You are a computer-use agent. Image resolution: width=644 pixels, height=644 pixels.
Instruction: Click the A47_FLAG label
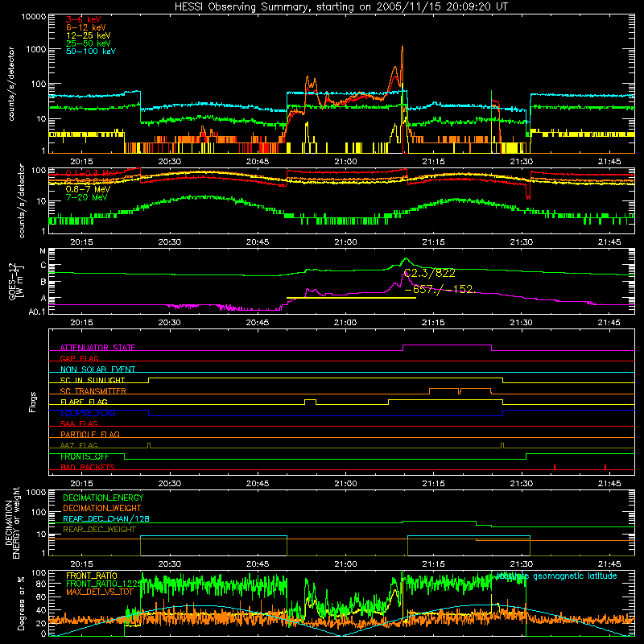[79, 445]
